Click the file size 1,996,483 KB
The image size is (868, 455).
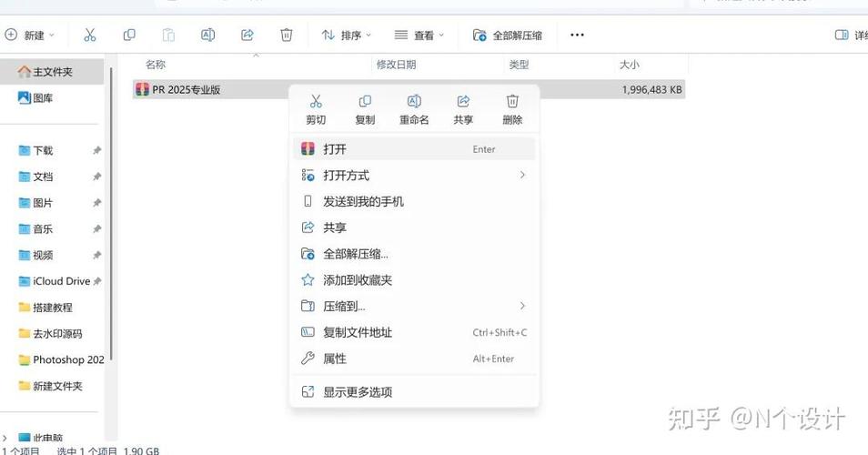click(x=651, y=90)
